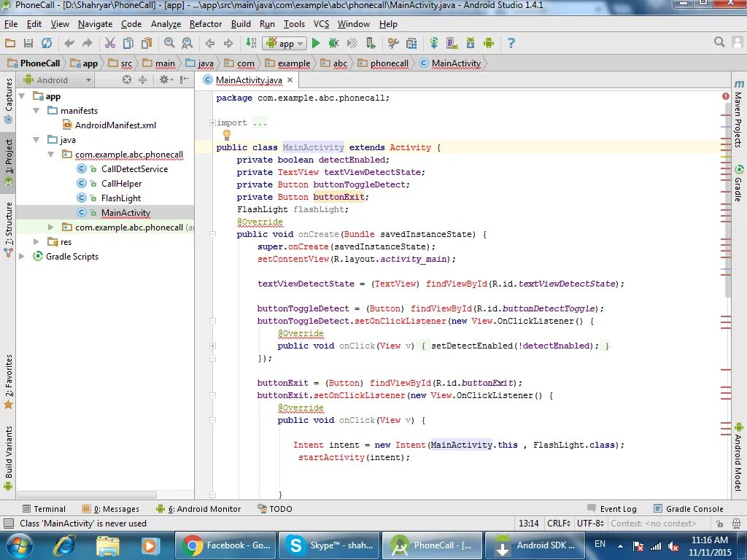
Task: Collapse the java folder node
Action: coord(36,140)
